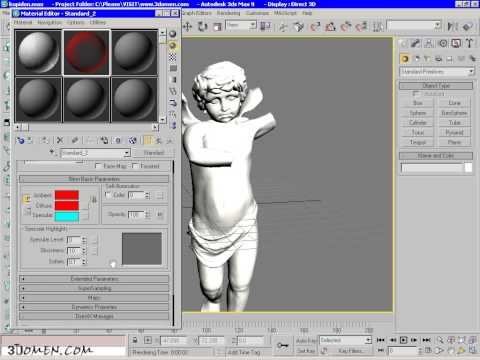The width and height of the screenshot is (480, 360).
Task: Click large Set Keys key icon
Action: point(283,345)
